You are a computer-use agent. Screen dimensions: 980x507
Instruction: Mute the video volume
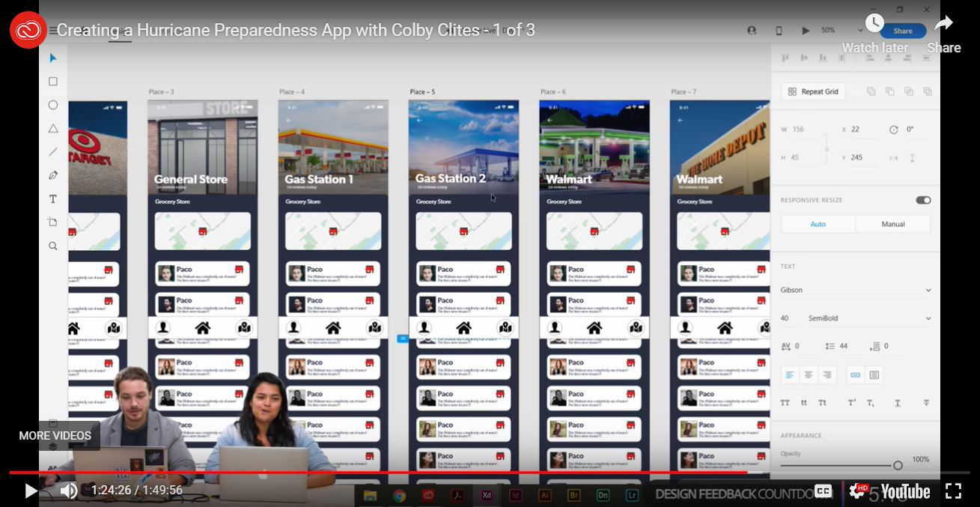pos(68,491)
